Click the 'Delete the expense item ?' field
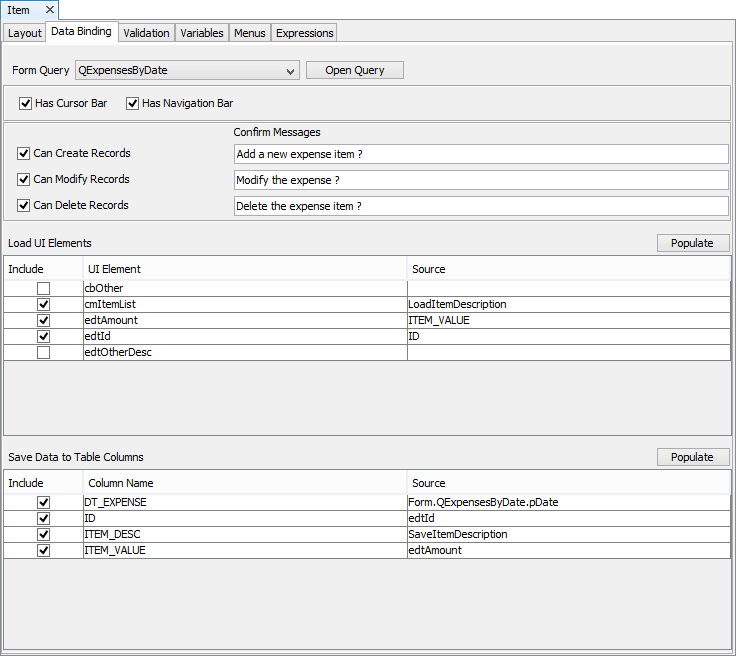The image size is (736, 656). tap(480, 206)
